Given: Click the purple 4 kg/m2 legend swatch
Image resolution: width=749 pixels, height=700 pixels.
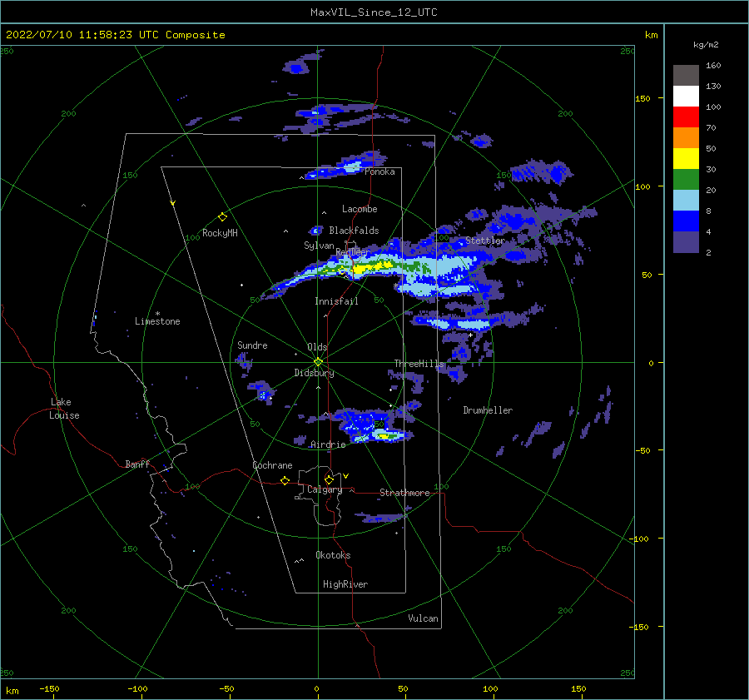Looking at the screenshot, I should 686,241.
